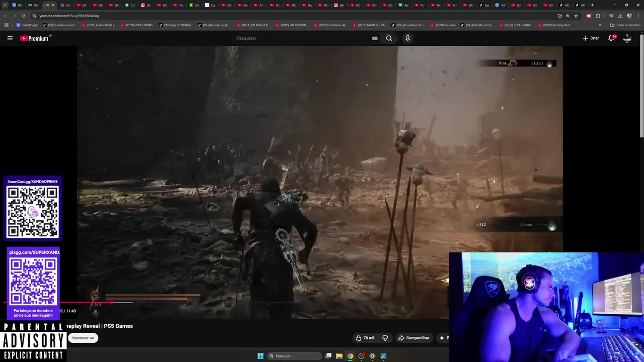This screenshot has width=644, height=362.
Task: Open Chrome downloads icon
Action: [x=620, y=16]
